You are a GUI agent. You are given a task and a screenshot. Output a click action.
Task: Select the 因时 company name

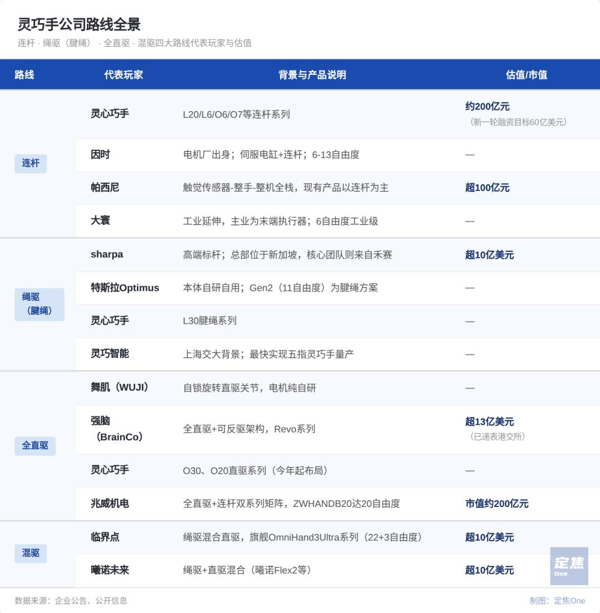tap(100, 155)
